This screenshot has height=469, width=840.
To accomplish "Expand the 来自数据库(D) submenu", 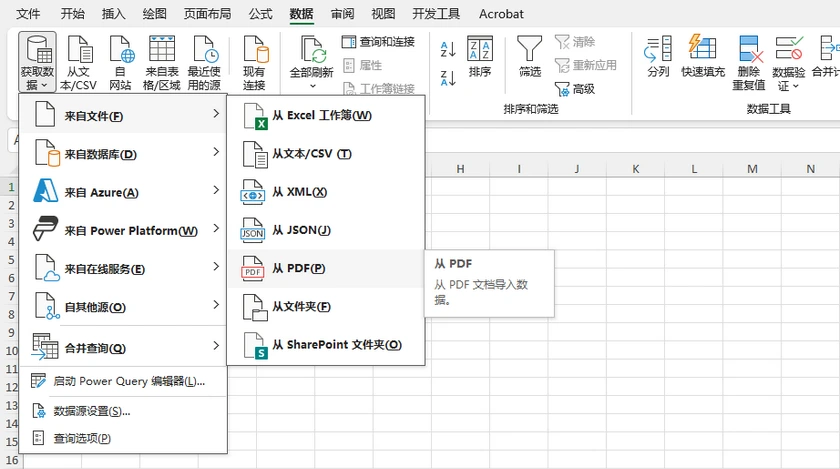I will tap(123, 154).
